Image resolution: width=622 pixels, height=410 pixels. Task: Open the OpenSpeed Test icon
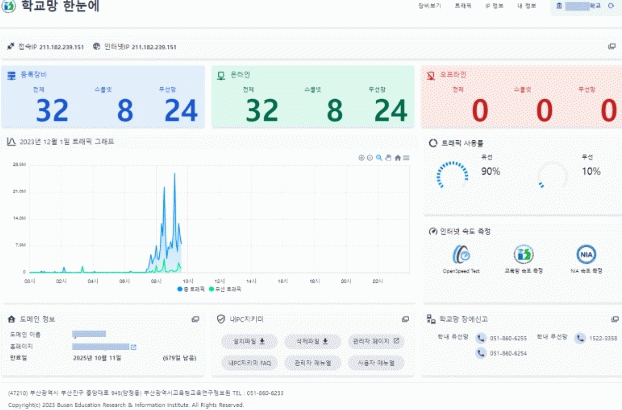[x=461, y=254]
